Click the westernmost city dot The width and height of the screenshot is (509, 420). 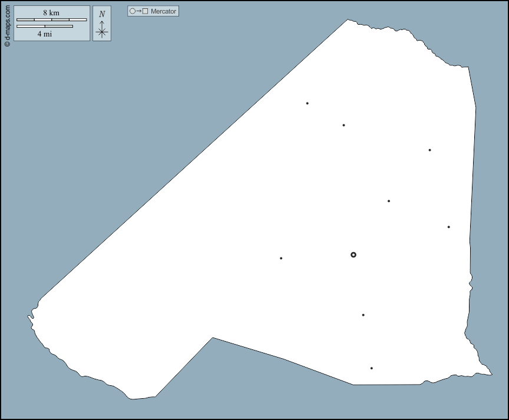(x=281, y=258)
